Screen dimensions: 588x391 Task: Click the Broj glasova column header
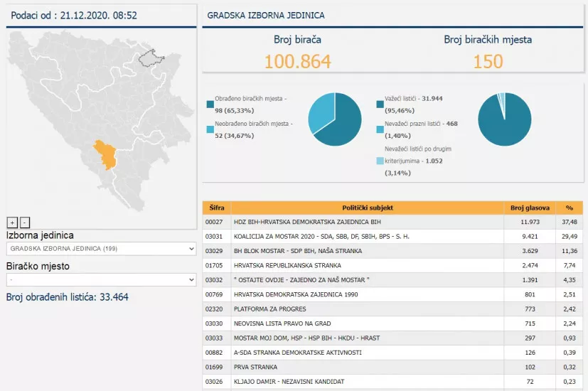point(530,208)
